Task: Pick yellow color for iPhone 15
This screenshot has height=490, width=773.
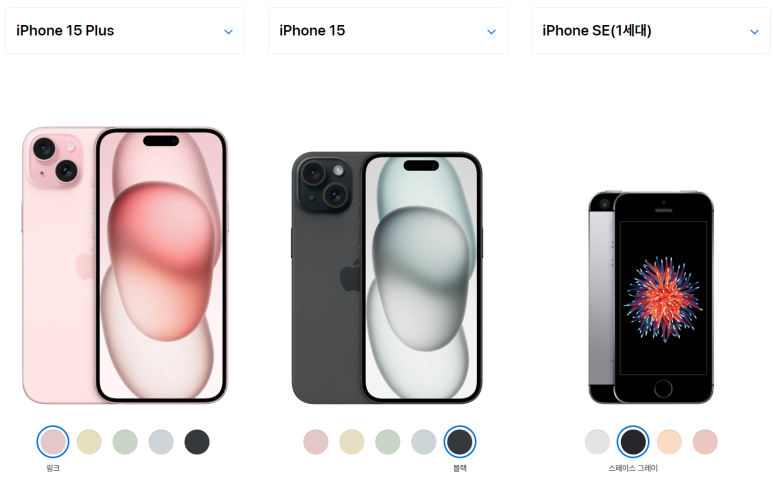Action: (x=352, y=442)
